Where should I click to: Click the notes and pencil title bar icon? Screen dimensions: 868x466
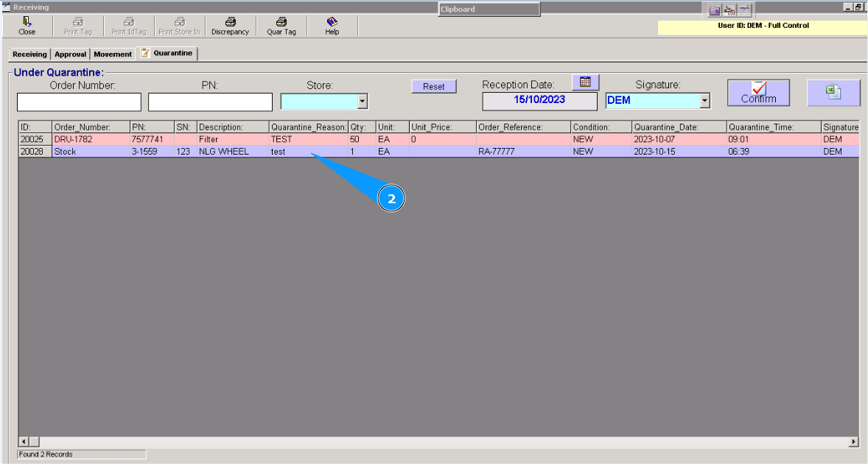(743, 9)
